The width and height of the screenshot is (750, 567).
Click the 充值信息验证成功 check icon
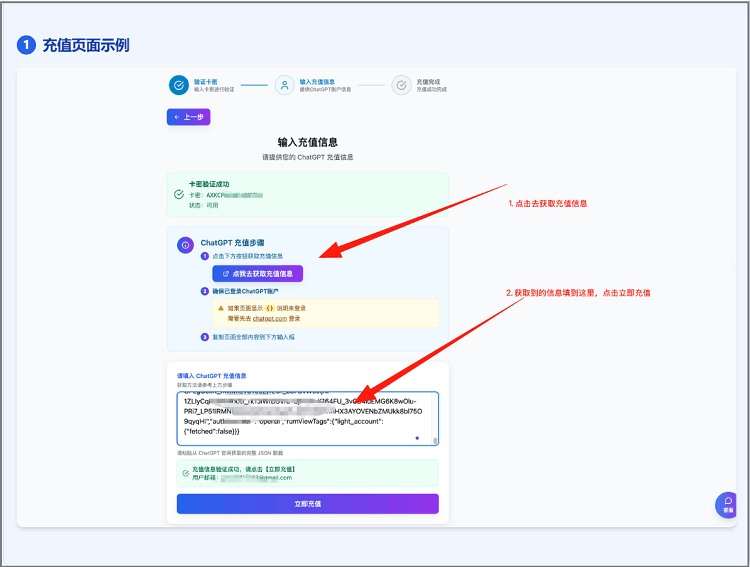(185, 472)
